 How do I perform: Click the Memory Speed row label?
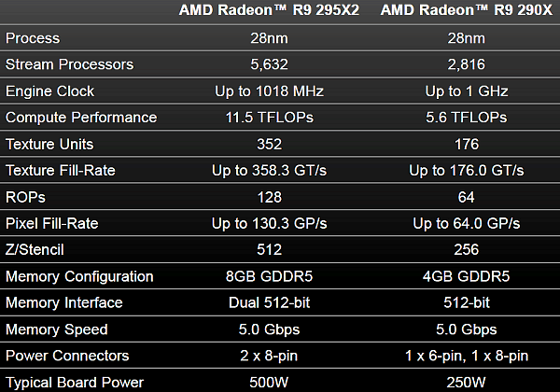click(x=57, y=329)
